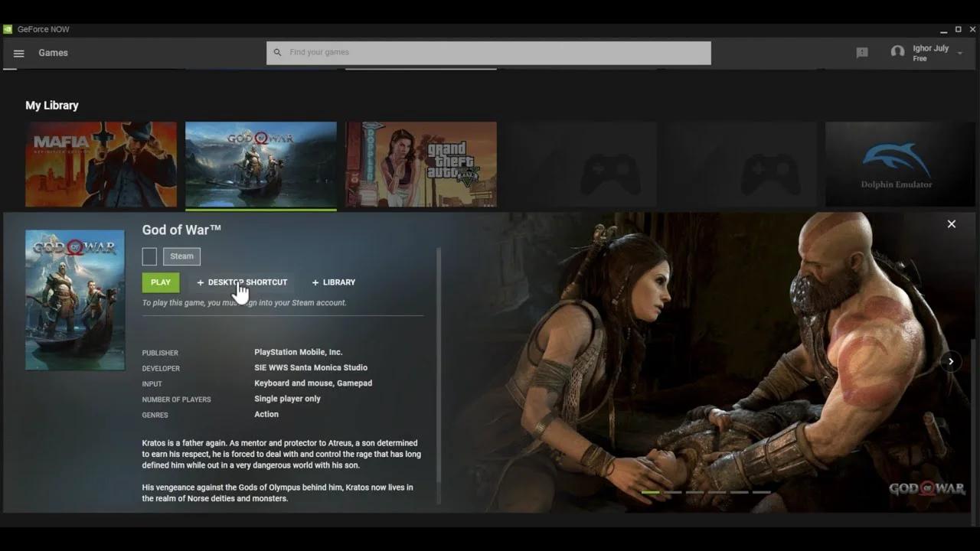This screenshot has width=980, height=551.
Task: Open the Mafia Definitive Edition tile
Action: pyautogui.click(x=101, y=164)
